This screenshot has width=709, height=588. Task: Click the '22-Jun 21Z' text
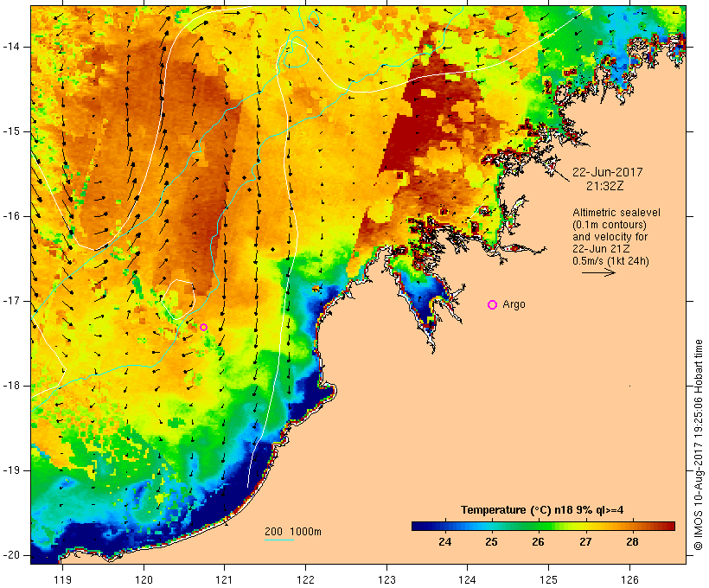(x=601, y=249)
